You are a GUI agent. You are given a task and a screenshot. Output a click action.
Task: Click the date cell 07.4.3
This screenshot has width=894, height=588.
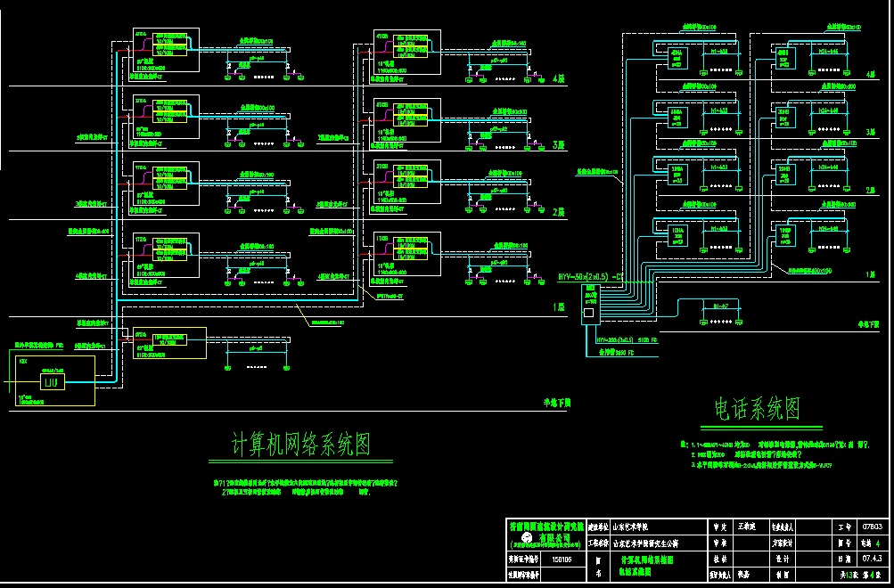click(x=872, y=559)
